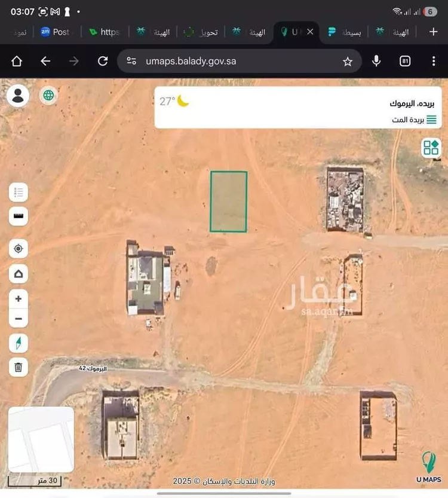Reset map orientation with the compass

[x=18, y=343]
